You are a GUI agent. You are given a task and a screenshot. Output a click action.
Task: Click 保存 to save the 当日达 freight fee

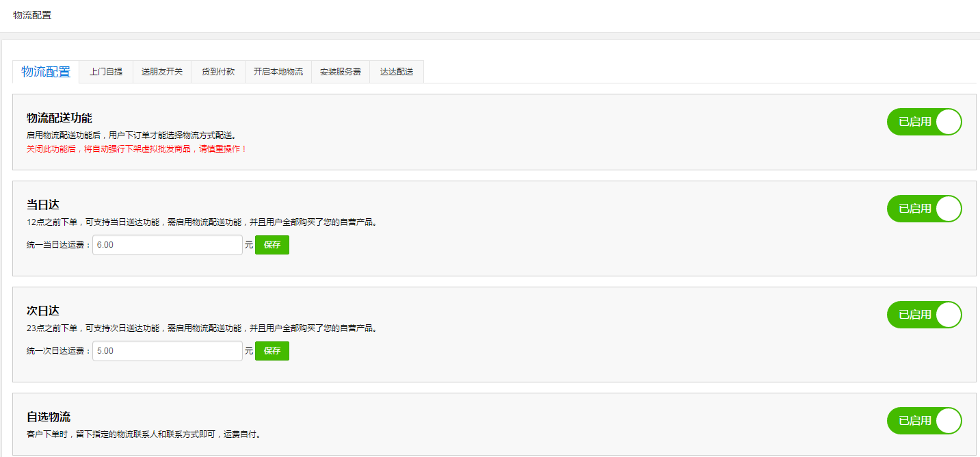(x=272, y=244)
